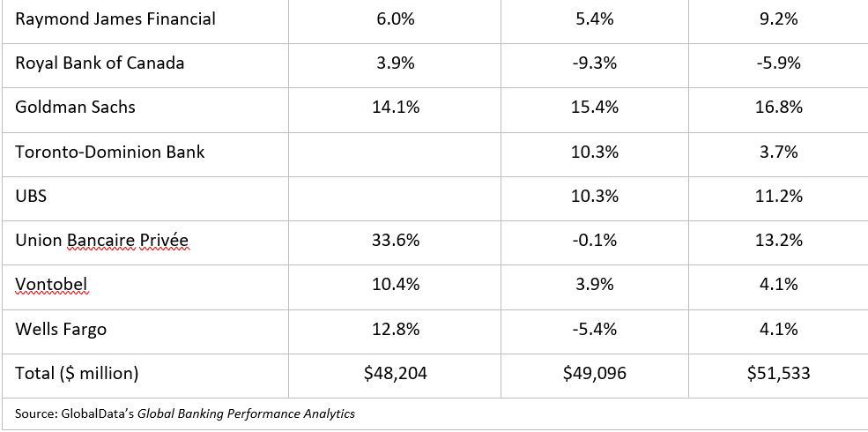Select the $49,096 total value
868x432 pixels.
(595, 373)
